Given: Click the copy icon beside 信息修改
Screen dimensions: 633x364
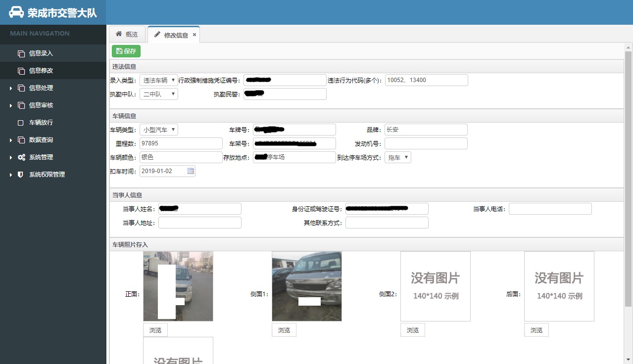Looking at the screenshot, I should point(21,71).
